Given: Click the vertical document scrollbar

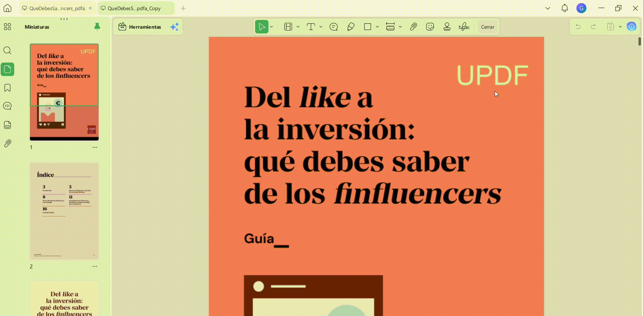Looking at the screenshot, I should [x=640, y=42].
